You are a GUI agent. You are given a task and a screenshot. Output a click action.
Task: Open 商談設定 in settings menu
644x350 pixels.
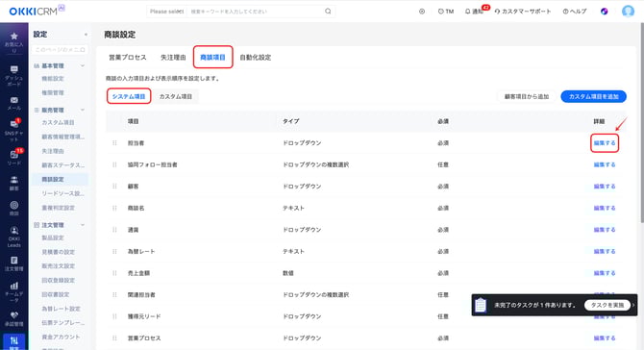coord(53,180)
